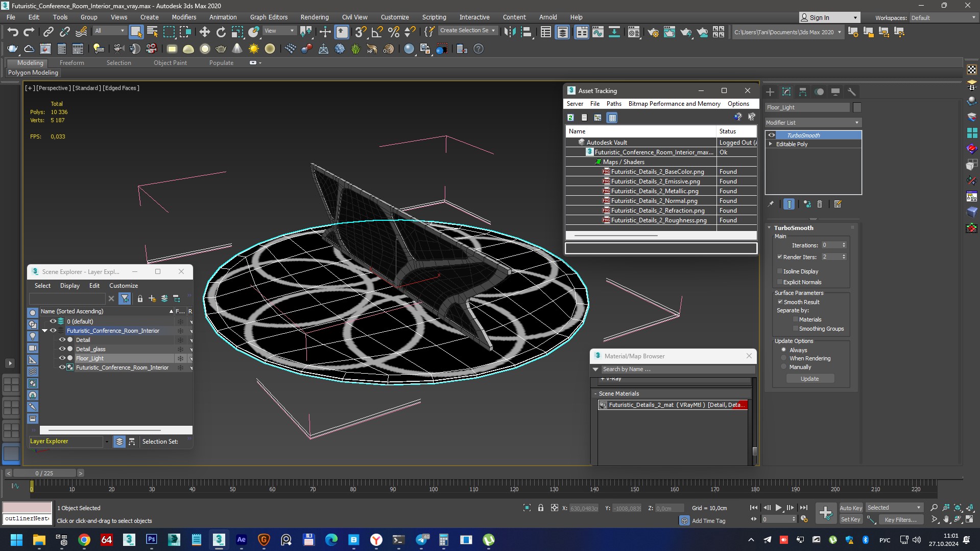
Task: Collapse Scene Materials section
Action: tap(595, 394)
